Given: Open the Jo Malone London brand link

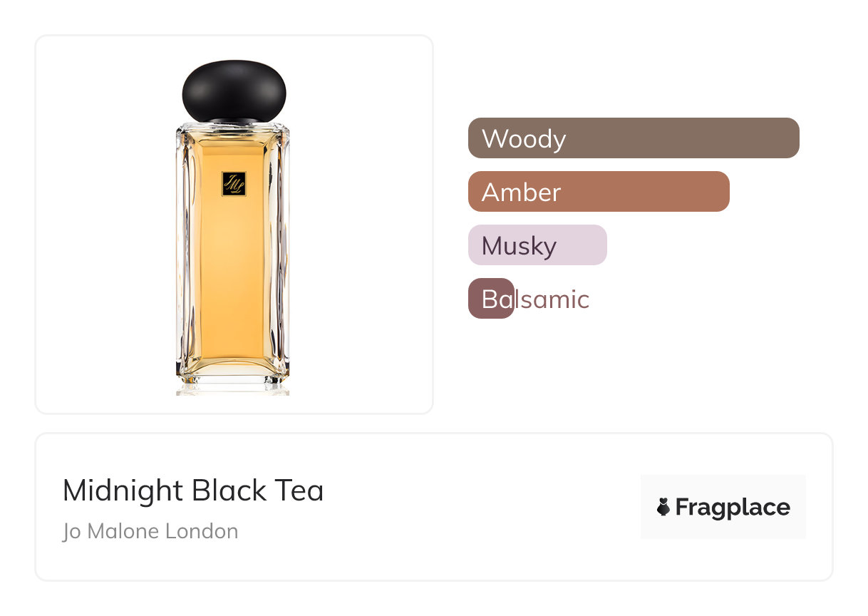Looking at the screenshot, I should [x=150, y=531].
